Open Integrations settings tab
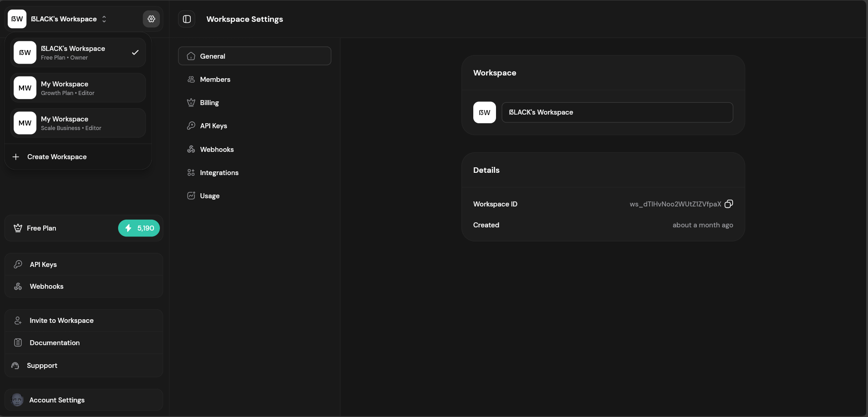Viewport: 868px width, 417px height. point(255,173)
